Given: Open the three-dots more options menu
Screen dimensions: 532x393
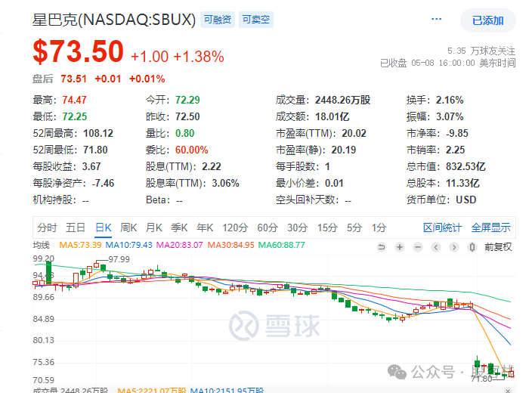Looking at the screenshot, I should point(436,19).
